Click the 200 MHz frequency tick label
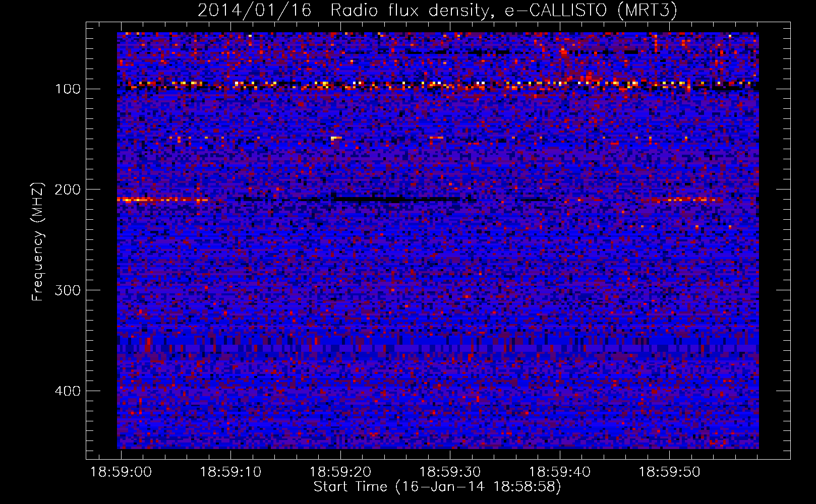Viewport: 816px width, 504px height. coord(68,190)
